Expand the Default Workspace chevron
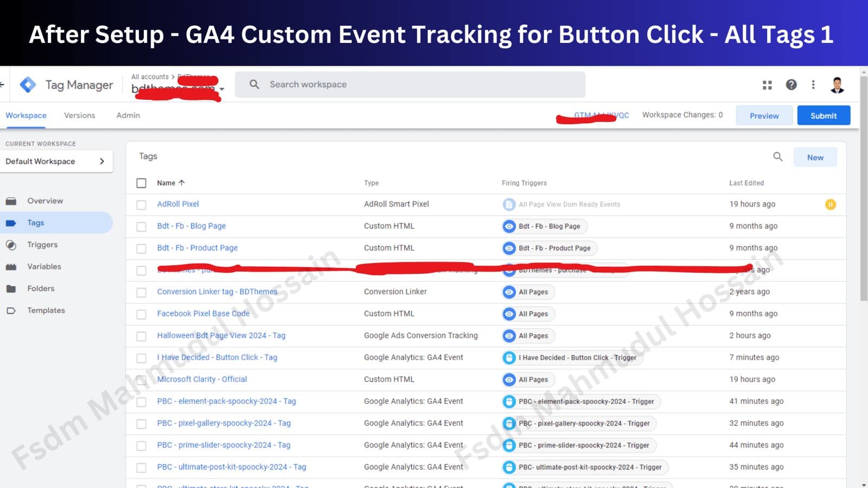The height and width of the screenshot is (488, 868). 102,161
